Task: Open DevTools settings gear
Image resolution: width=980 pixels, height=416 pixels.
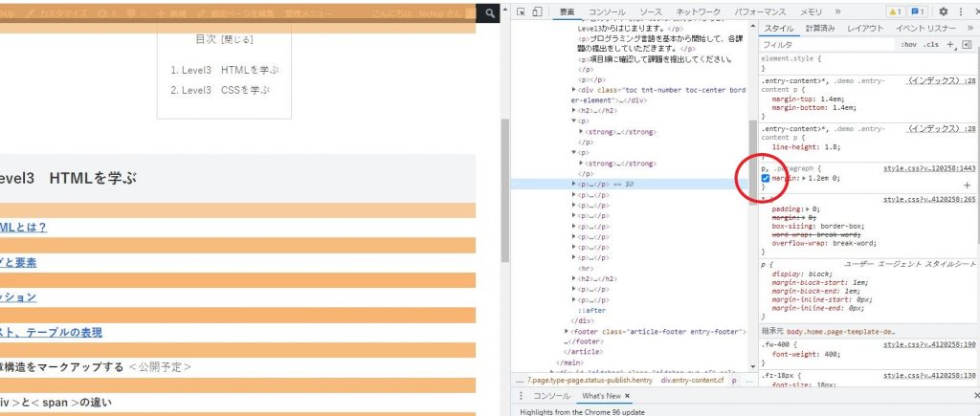Action: click(943, 11)
